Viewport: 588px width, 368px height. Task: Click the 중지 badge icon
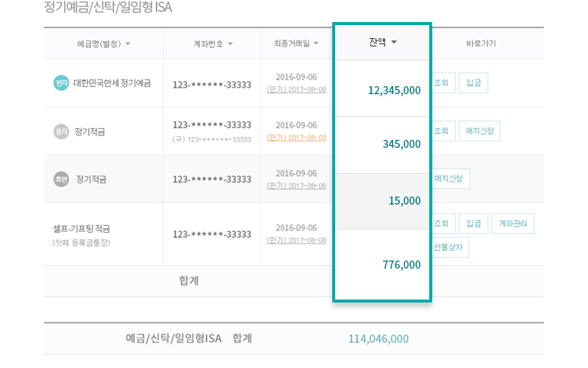[61, 132]
